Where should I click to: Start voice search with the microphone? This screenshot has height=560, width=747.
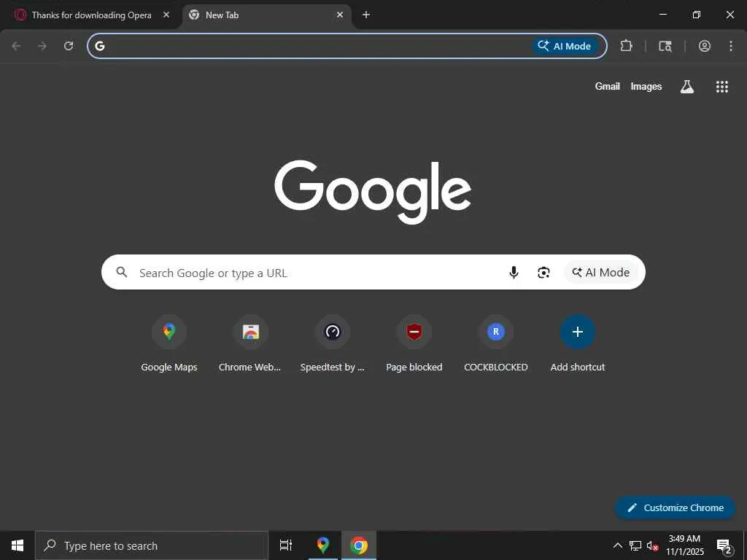[514, 272]
